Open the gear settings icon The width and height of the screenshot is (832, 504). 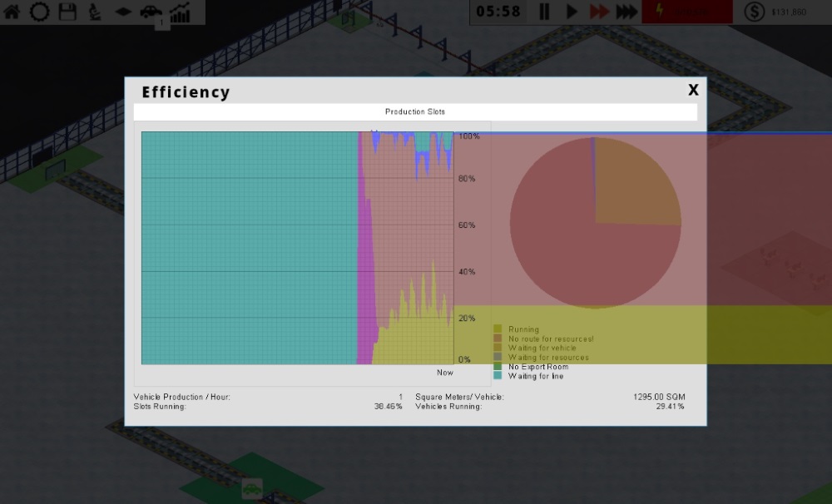tap(39, 12)
